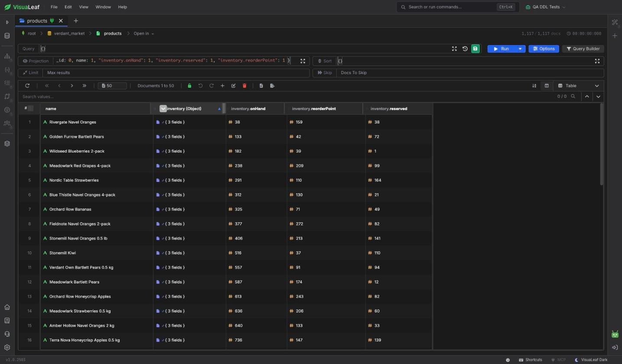Open the 'Open in' dropdown in the breadcrumb

click(x=144, y=33)
